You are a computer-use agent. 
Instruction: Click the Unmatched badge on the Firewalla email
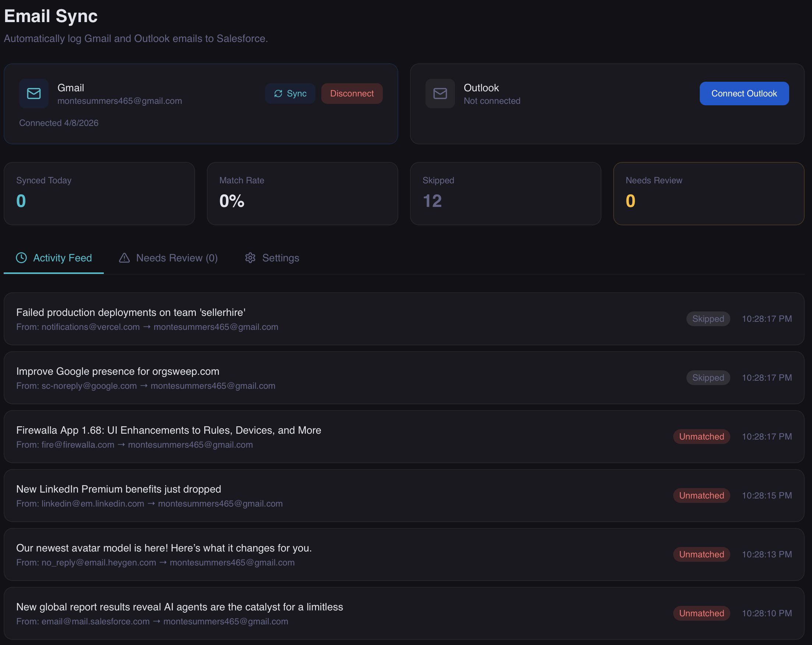click(x=701, y=436)
